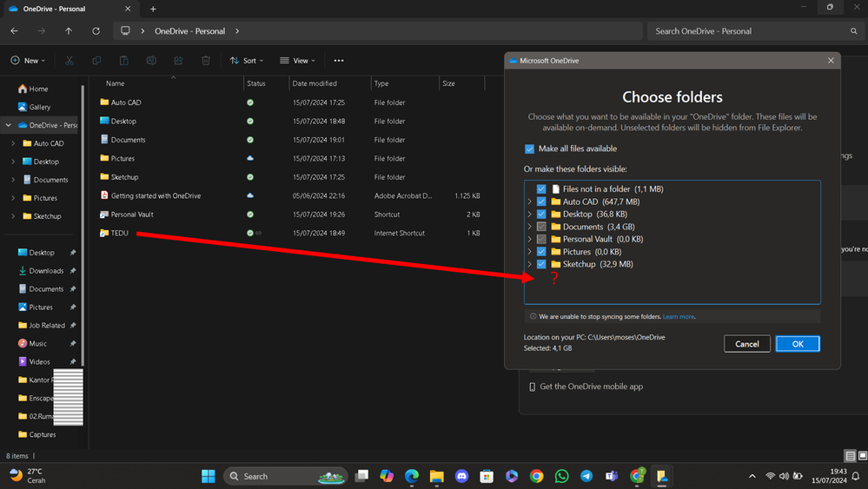Refresh the OneDrive folder view

pos(96,31)
